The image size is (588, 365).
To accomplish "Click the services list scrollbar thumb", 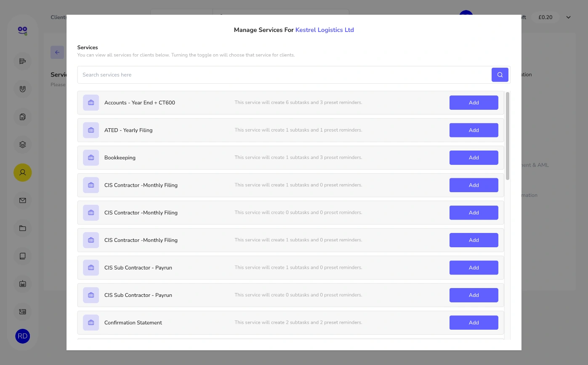I will [x=508, y=136].
